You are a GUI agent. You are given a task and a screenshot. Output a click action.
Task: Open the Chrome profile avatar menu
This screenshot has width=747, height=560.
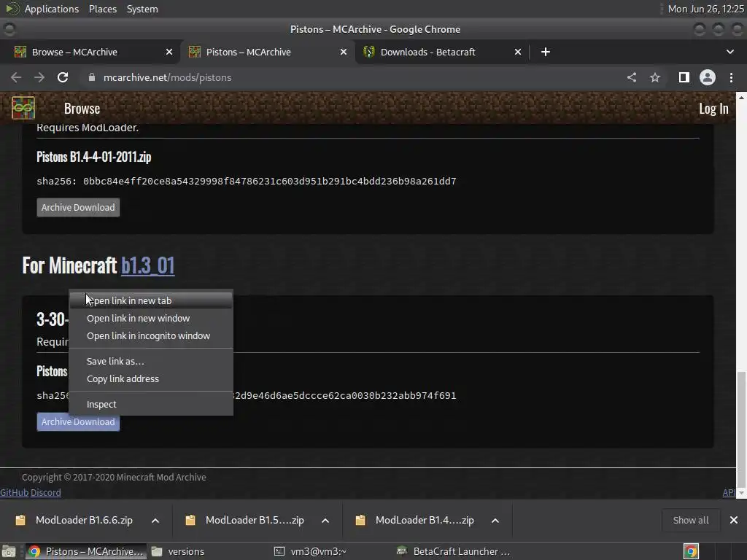708,77
